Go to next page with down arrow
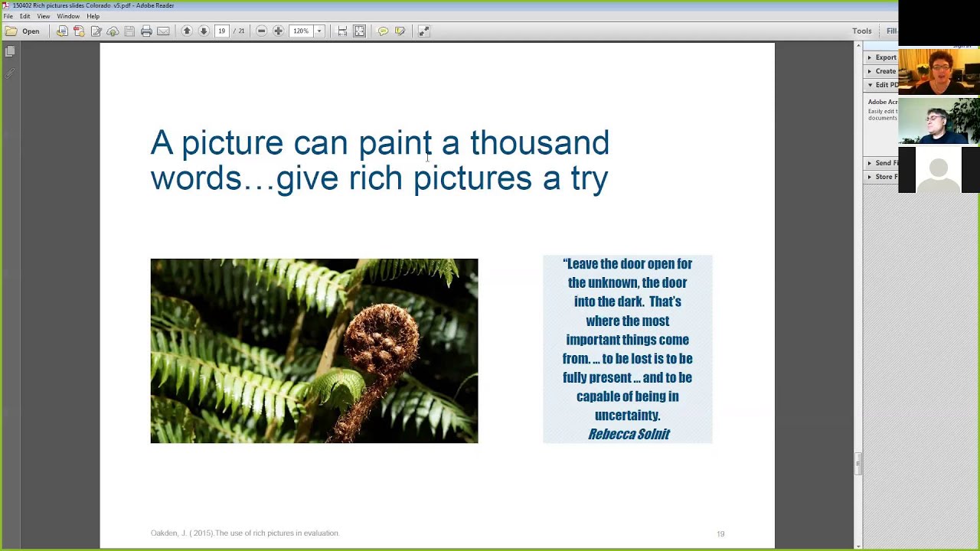This screenshot has width=980, height=551. point(204,31)
